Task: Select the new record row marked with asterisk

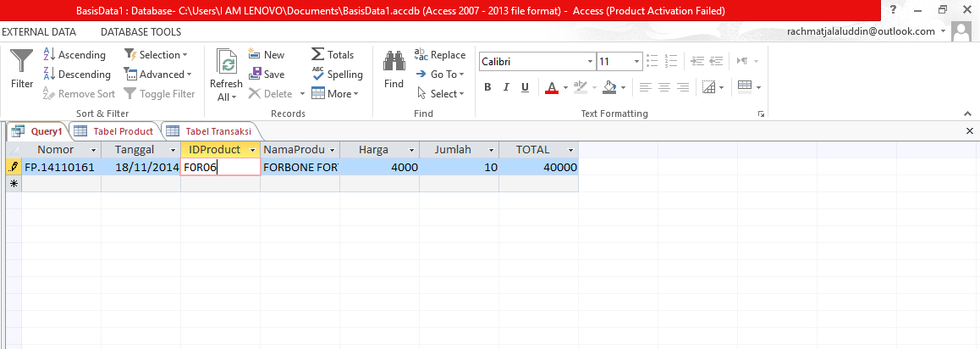Action: coord(14,183)
